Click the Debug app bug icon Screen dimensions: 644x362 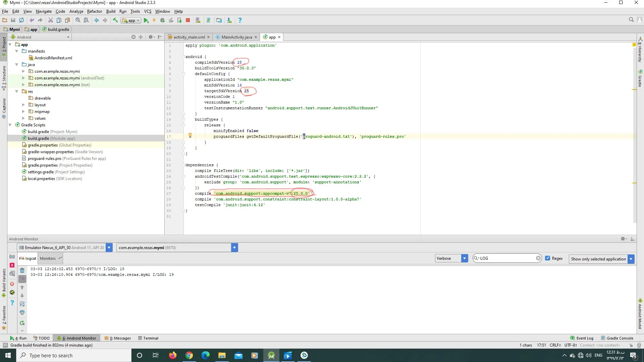pos(162,20)
